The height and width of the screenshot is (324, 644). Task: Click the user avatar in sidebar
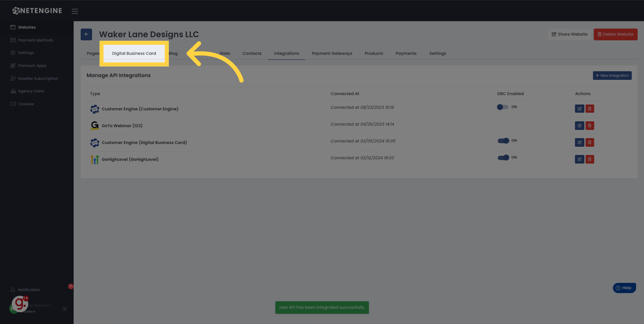[x=14, y=308]
